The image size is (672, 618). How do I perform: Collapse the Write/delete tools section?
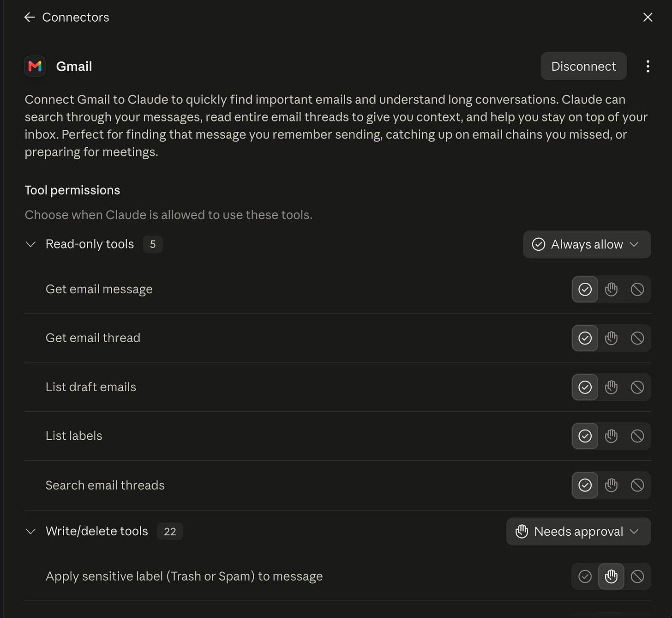[31, 532]
